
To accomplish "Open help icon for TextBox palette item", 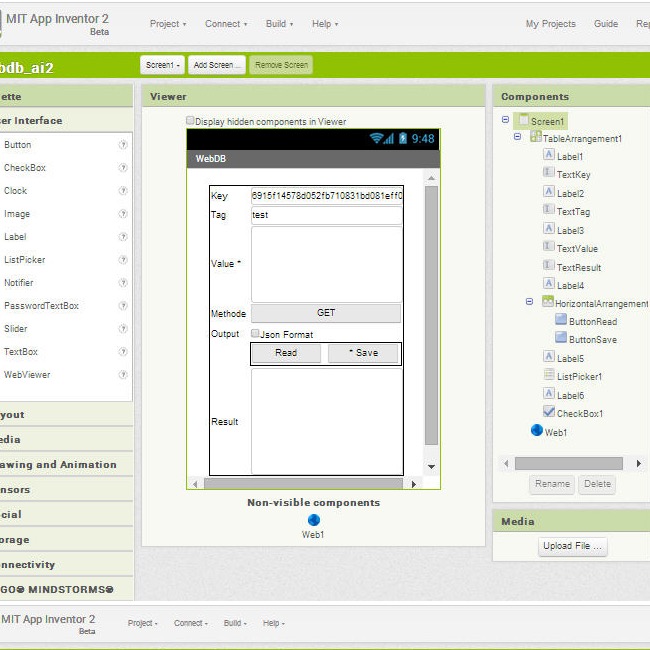I will tap(123, 352).
